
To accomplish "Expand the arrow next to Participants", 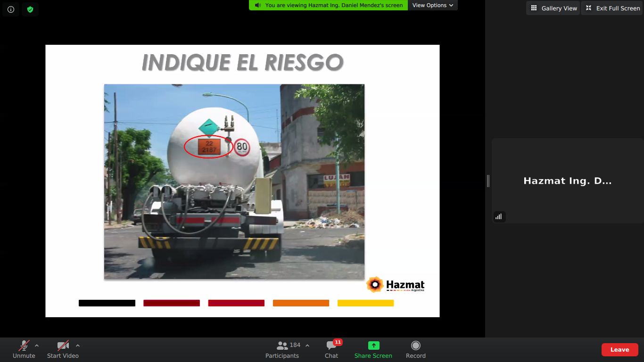I will coord(307,346).
